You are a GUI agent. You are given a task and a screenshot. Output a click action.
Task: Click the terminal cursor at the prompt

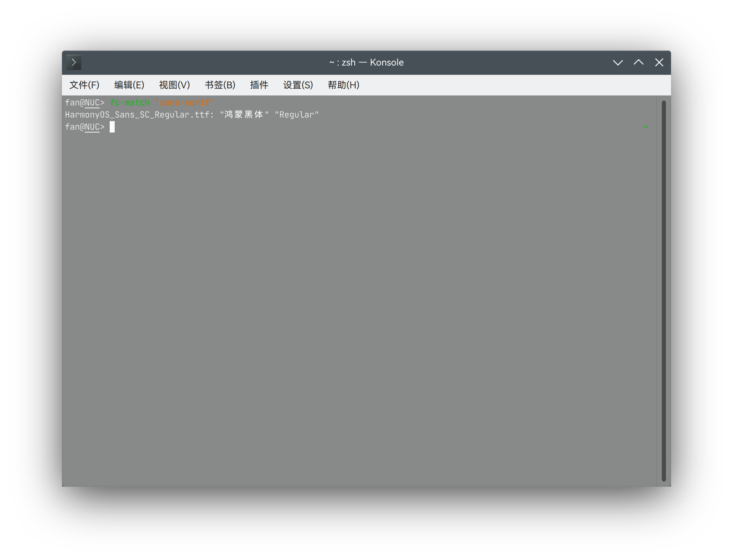(x=112, y=127)
